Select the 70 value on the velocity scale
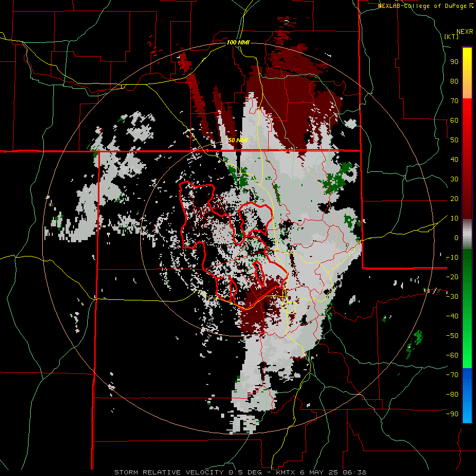This screenshot has height=476, width=476. pos(454,101)
